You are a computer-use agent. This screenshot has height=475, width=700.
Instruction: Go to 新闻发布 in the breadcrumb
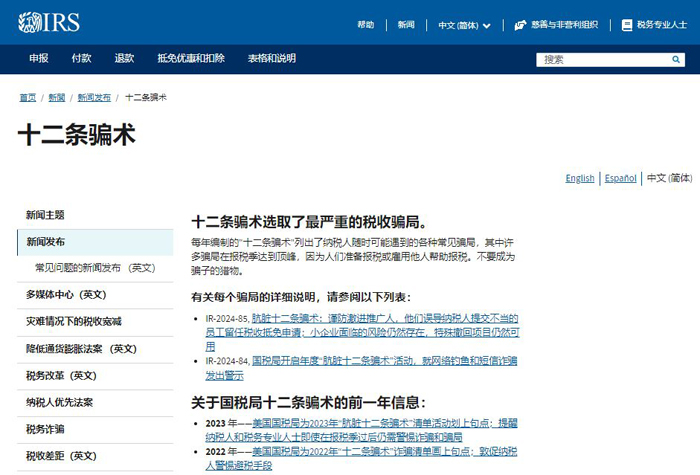[x=94, y=97]
